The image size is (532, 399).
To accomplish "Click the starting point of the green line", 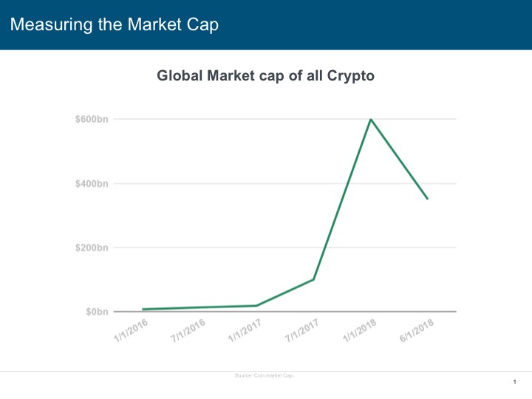I will coord(143,310).
